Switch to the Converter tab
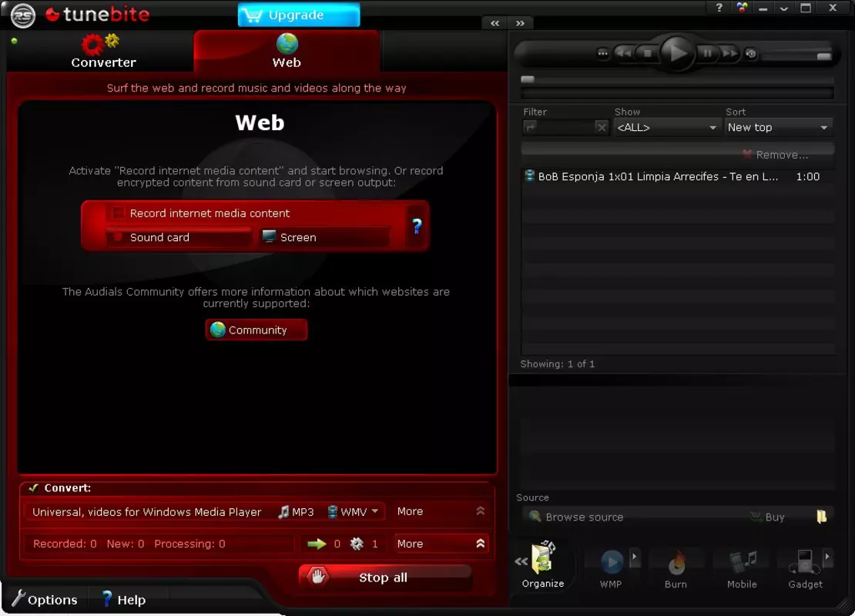Viewport: 855px width, 616px height. [103, 52]
